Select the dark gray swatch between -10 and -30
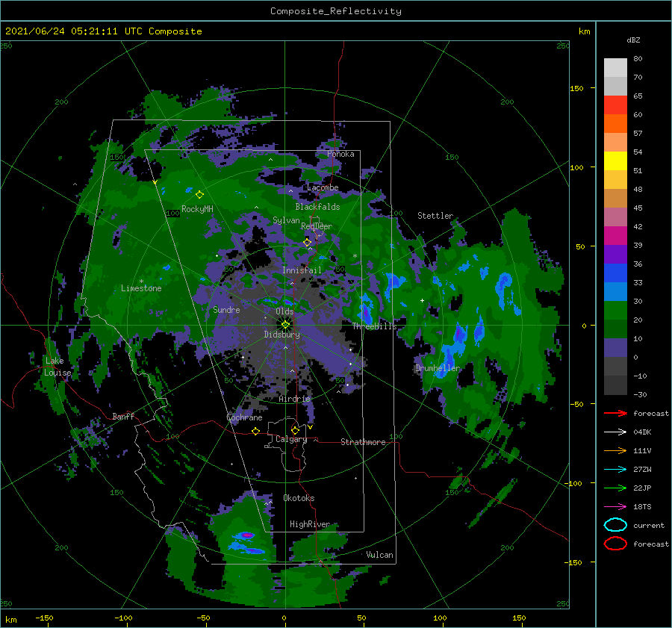The height and width of the screenshot is (628, 672). [x=615, y=385]
